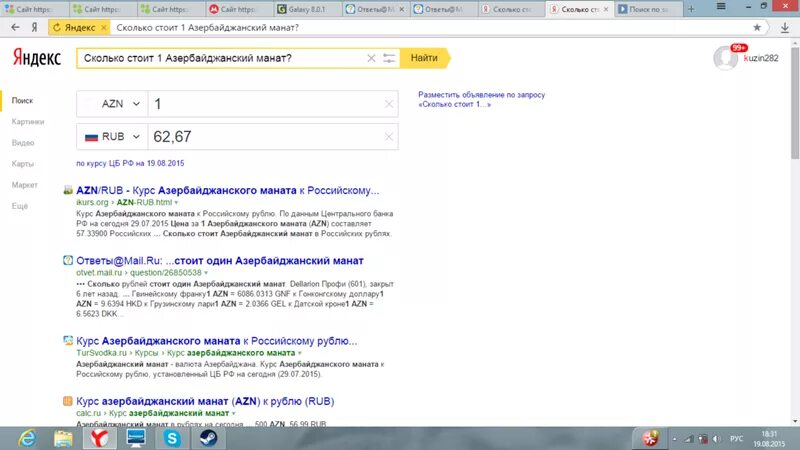Clear the AZN amount field

[x=389, y=104]
